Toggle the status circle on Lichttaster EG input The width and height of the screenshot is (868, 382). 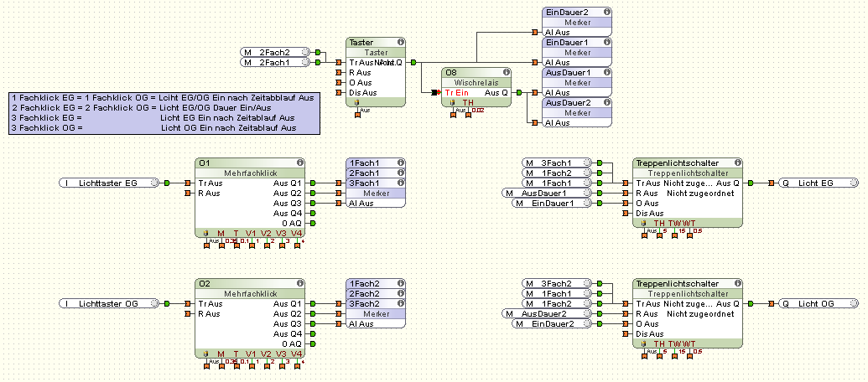pyautogui.click(x=153, y=183)
